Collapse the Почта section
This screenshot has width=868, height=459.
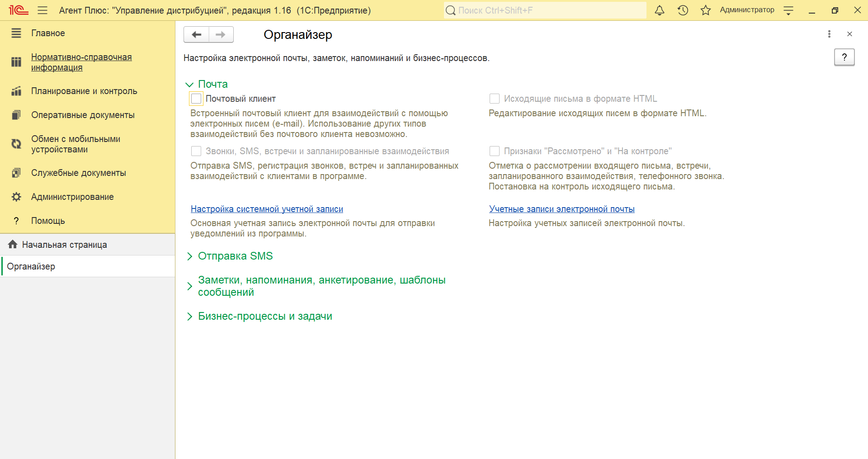pyautogui.click(x=189, y=85)
